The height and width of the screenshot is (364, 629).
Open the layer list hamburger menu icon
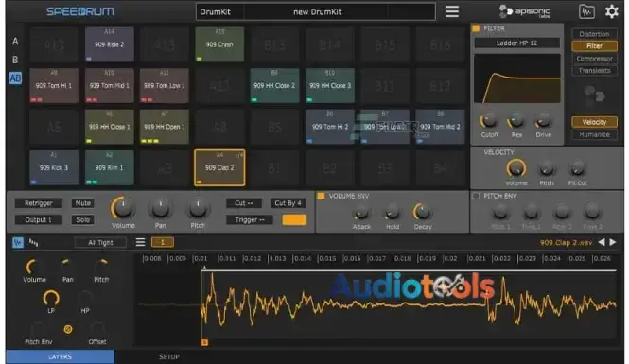(140, 242)
